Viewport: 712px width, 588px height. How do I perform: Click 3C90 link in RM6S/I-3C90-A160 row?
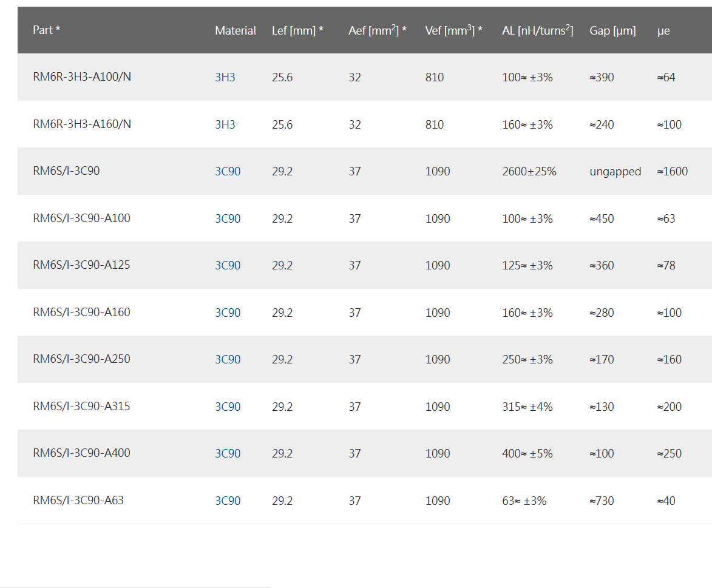[x=228, y=313]
